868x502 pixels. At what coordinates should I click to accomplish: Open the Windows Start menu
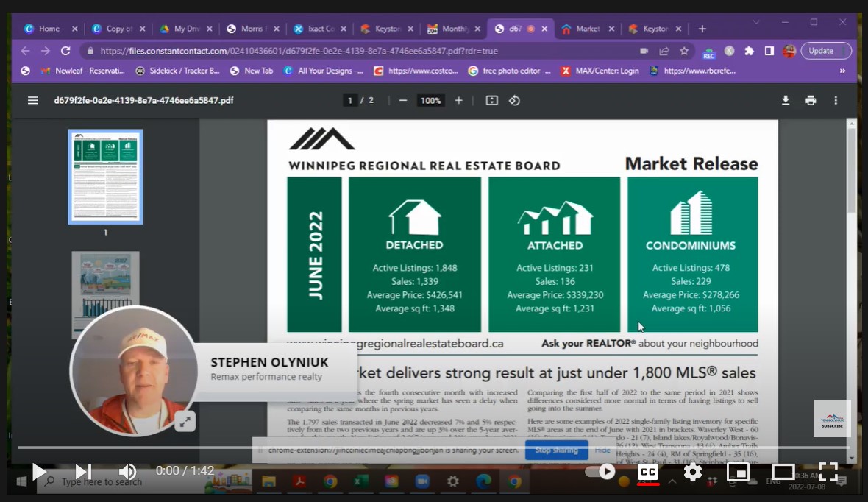pyautogui.click(x=21, y=481)
